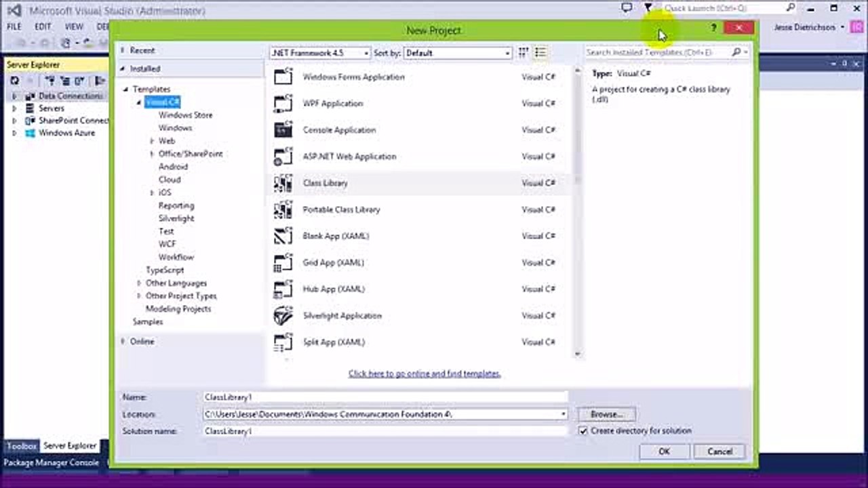Screen dimensions: 868x488
Task: Expand the Other Languages node
Action: (139, 283)
